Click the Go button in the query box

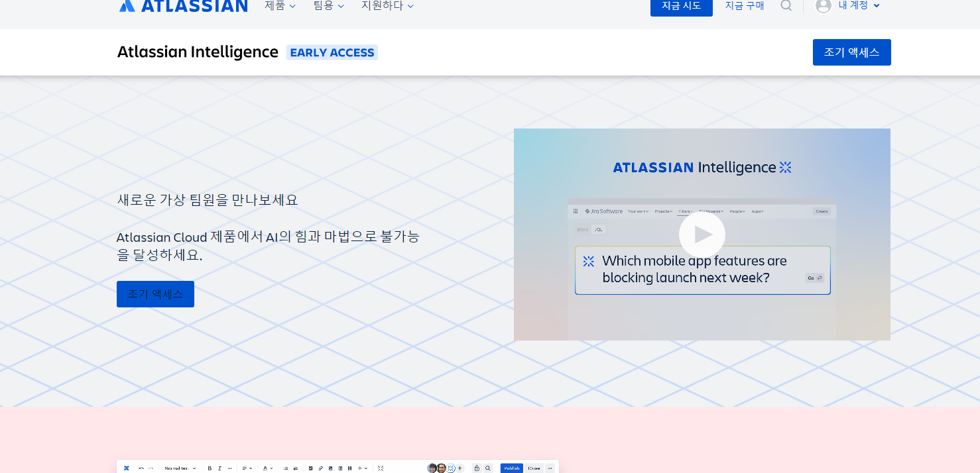click(815, 278)
